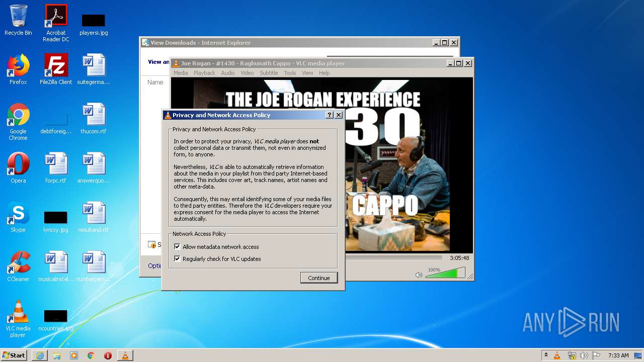The width and height of the screenshot is (644, 362).
Task: Open File Explorer from taskbar
Action: tap(57, 355)
